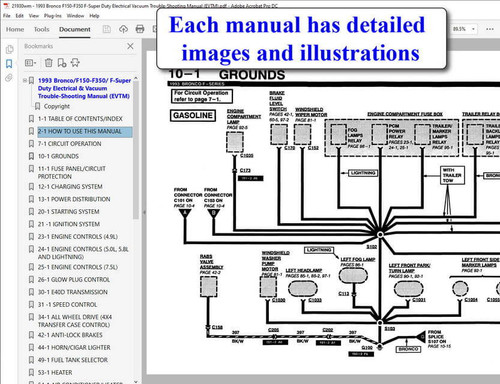Image resolution: width=500 pixels, height=384 pixels.
Task: Click bookmark icon beside 7-1 Circuit Operation
Action: point(31,144)
